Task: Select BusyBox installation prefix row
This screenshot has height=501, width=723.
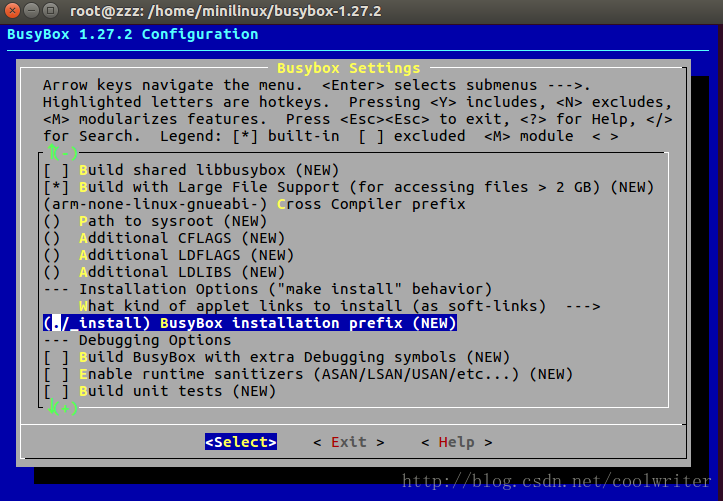Action: click(250, 323)
